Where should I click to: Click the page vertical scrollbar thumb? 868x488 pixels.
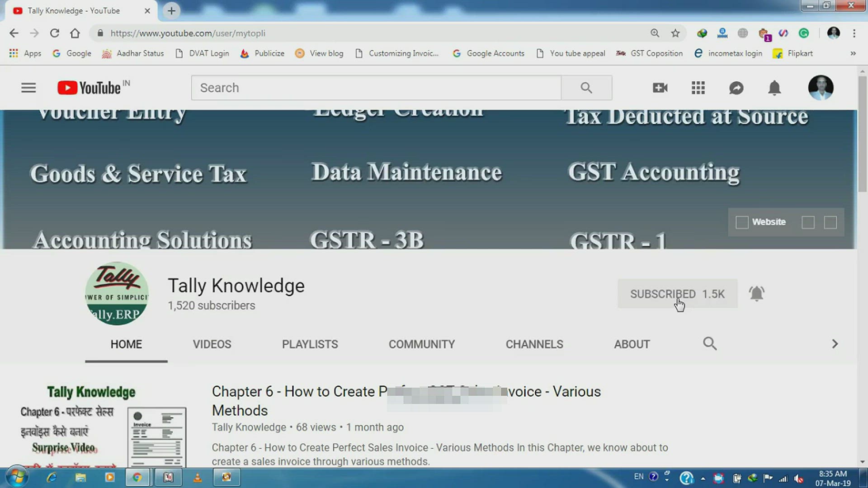tap(863, 134)
